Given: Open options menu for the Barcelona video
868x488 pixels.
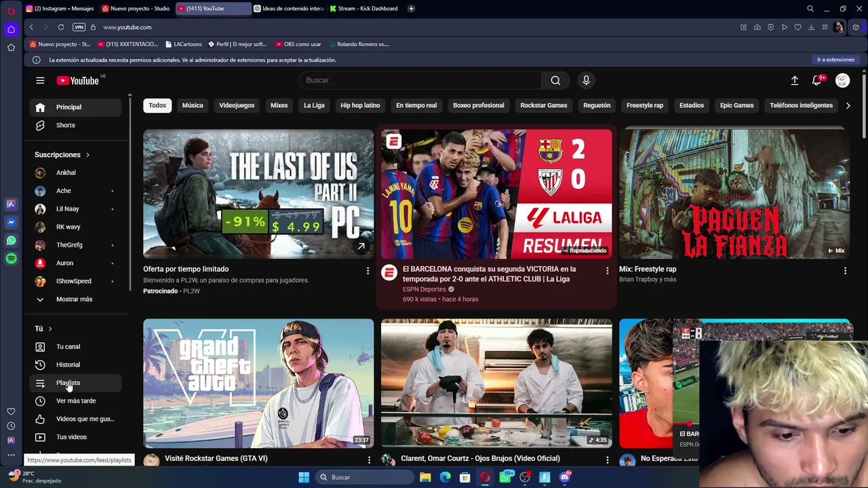Looking at the screenshot, I should point(607,271).
